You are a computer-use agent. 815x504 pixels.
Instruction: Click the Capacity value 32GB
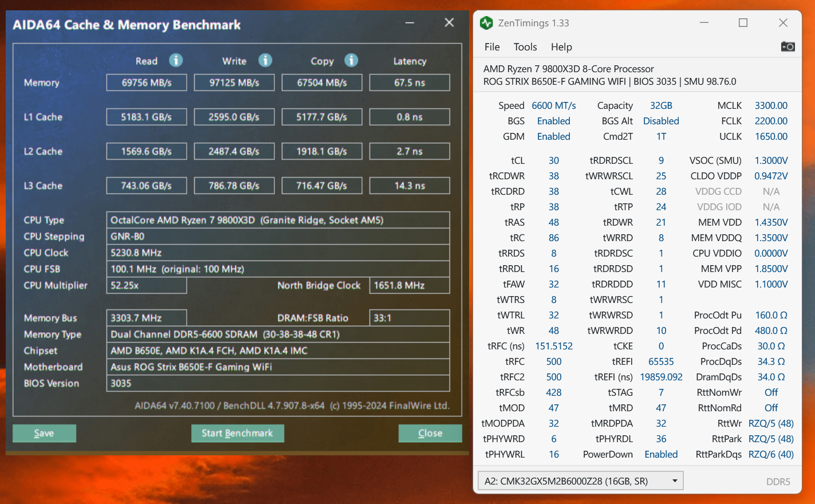click(x=661, y=105)
